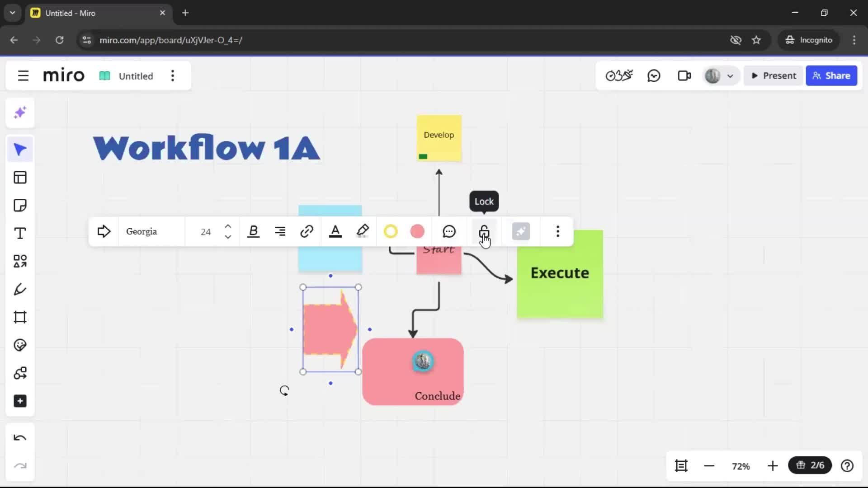Bookmark this page with star icon
The width and height of the screenshot is (868, 488).
click(x=756, y=40)
